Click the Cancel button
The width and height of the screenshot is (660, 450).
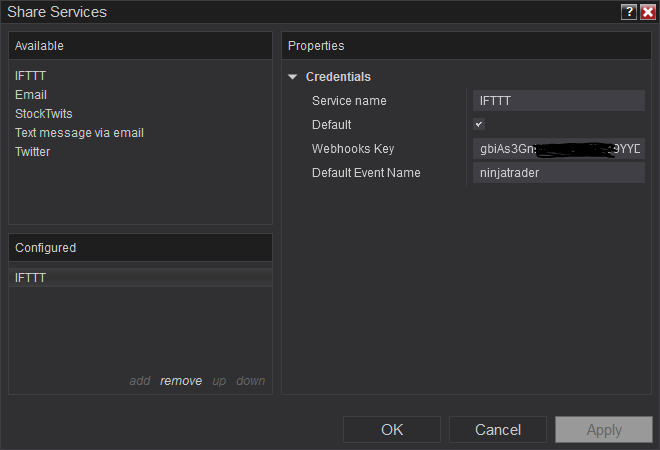pos(498,429)
